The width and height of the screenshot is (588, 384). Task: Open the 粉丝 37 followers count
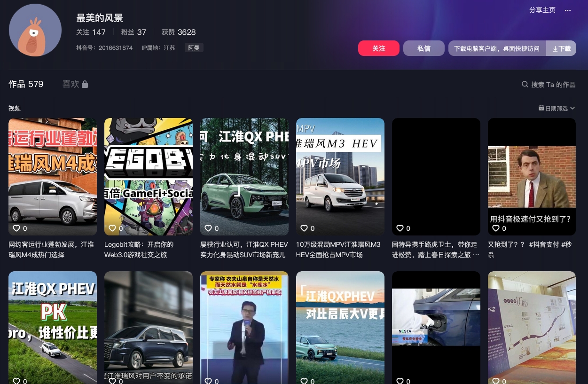click(133, 32)
